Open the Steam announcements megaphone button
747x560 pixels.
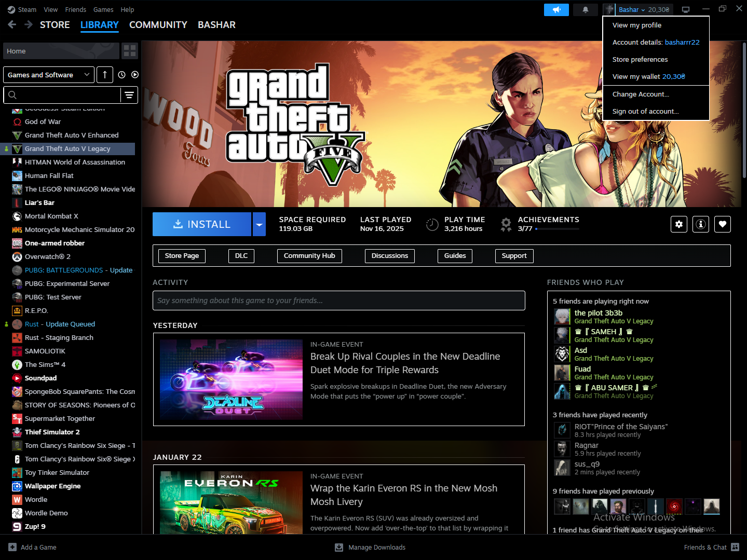click(x=556, y=10)
